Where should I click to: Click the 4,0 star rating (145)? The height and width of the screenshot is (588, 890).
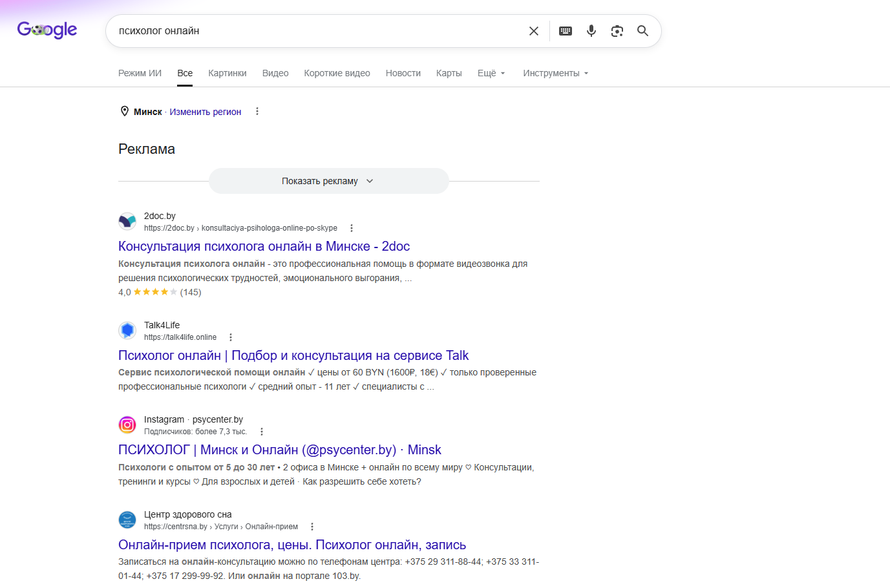pyautogui.click(x=160, y=292)
